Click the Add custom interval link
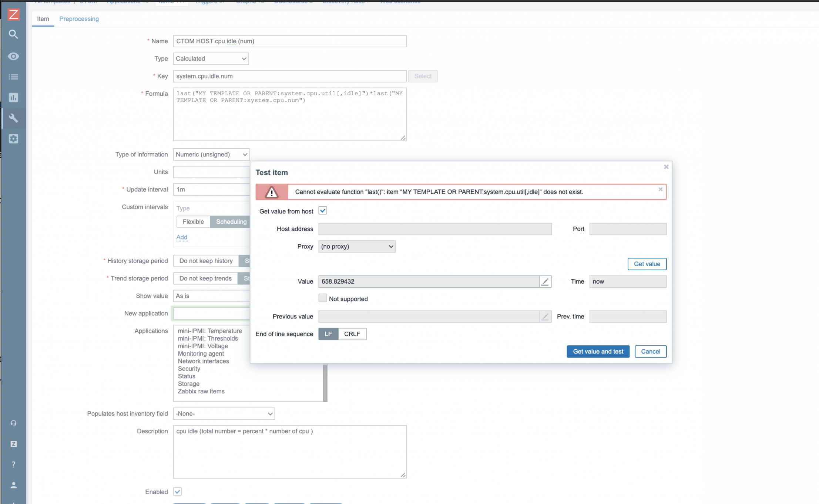The height and width of the screenshot is (504, 819). click(181, 237)
